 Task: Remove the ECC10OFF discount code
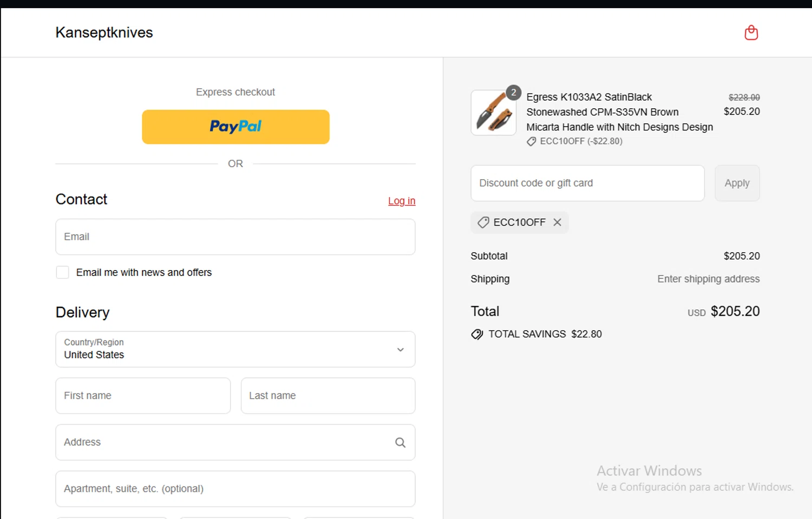coord(557,222)
